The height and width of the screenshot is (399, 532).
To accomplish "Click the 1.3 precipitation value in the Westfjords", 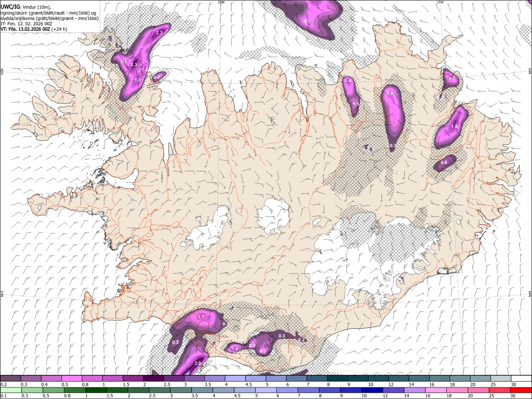I will click(138, 80).
